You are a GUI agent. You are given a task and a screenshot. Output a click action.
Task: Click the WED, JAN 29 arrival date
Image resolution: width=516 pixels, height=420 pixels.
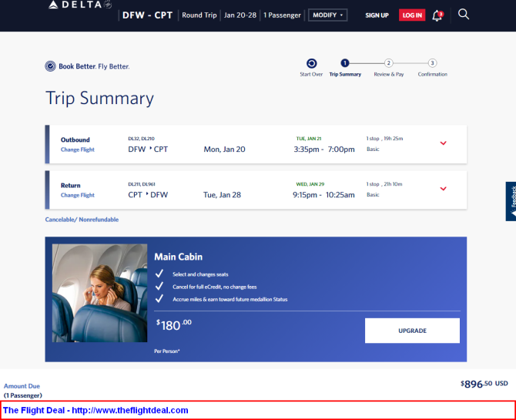[310, 184]
